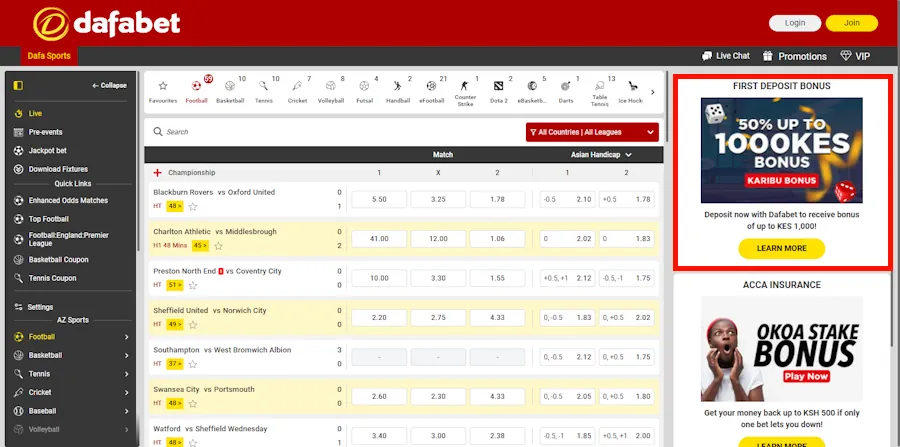This screenshot has height=447, width=900.
Task: Select the Cricket sport icon
Action: (297, 85)
